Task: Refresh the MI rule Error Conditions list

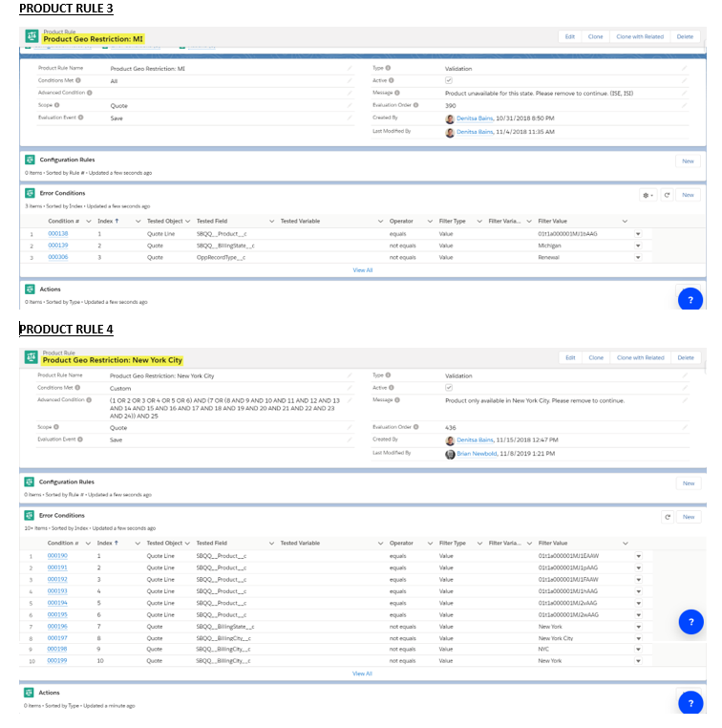Action: pos(668,195)
